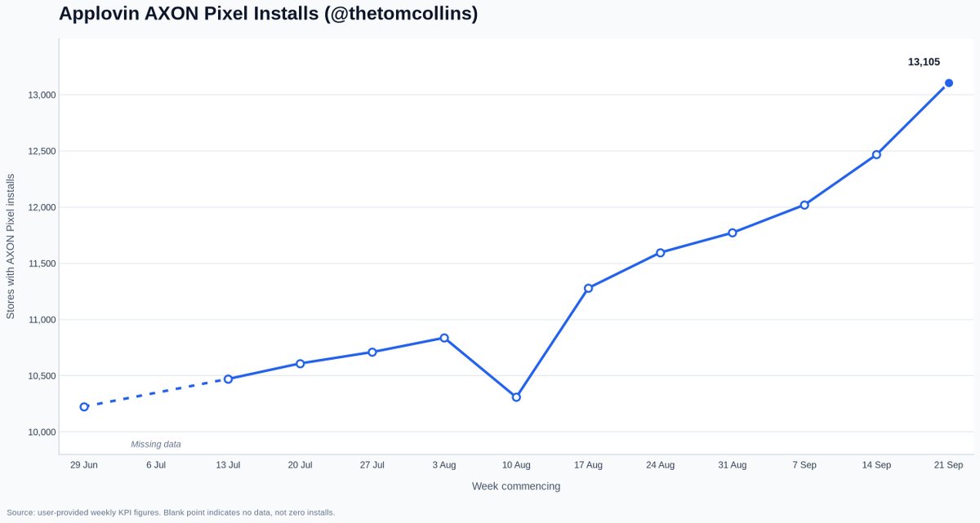Screen dimensions: 980x523
Task: Click the '31 Aug' x-axis label
Action: point(733,464)
